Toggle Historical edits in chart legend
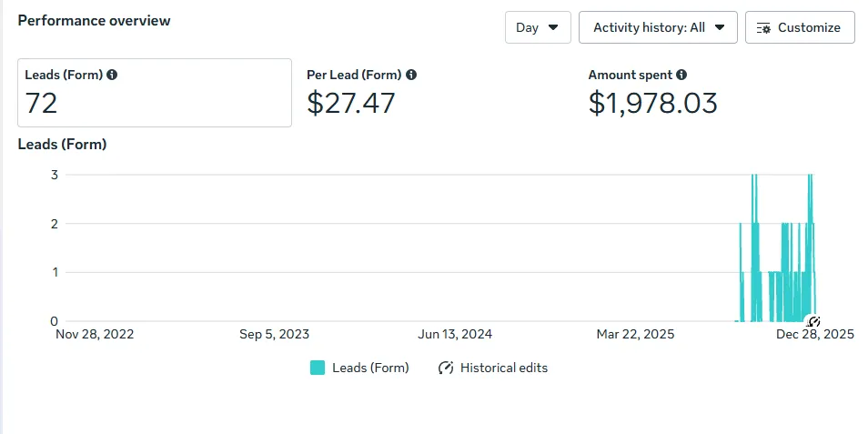The width and height of the screenshot is (868, 434). (x=503, y=368)
